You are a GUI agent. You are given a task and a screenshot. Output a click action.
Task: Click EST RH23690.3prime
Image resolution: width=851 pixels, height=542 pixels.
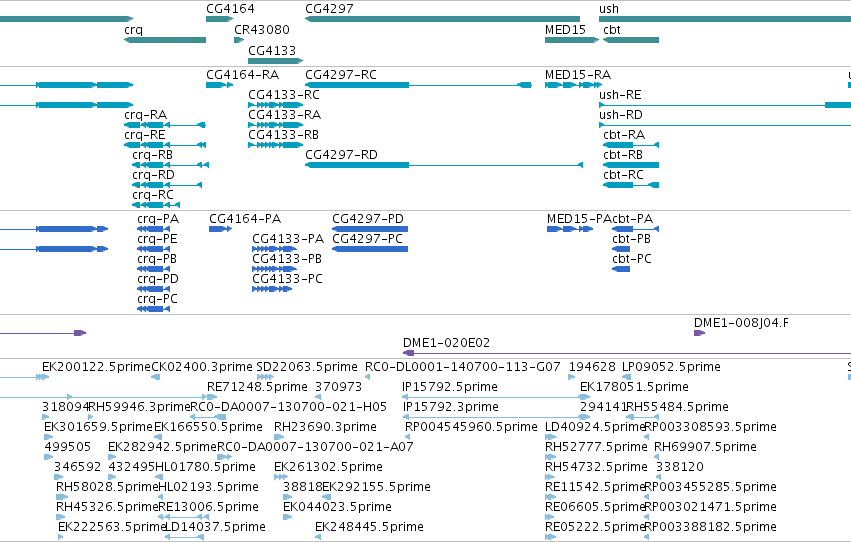325,427
